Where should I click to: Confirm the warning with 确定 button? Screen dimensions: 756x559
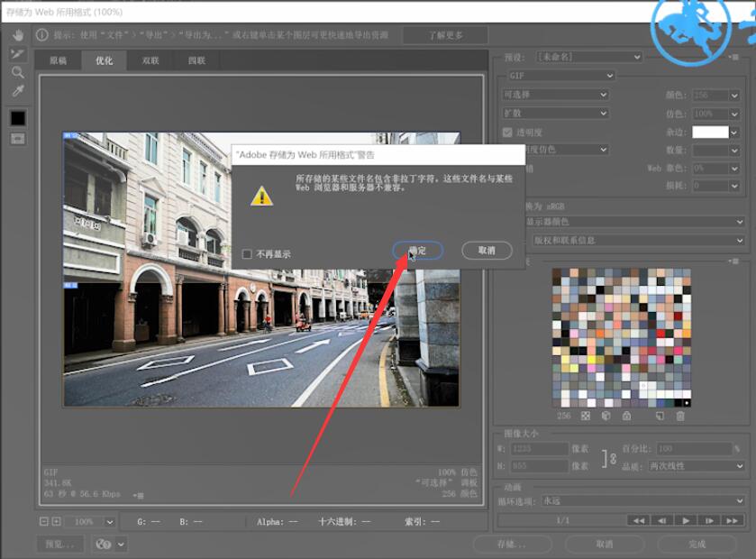[x=417, y=251]
